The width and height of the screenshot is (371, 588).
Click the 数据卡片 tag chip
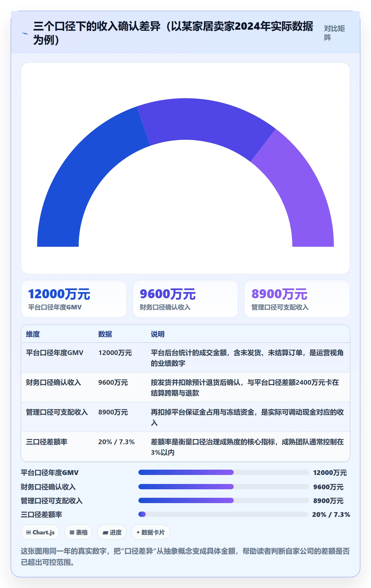click(x=151, y=532)
